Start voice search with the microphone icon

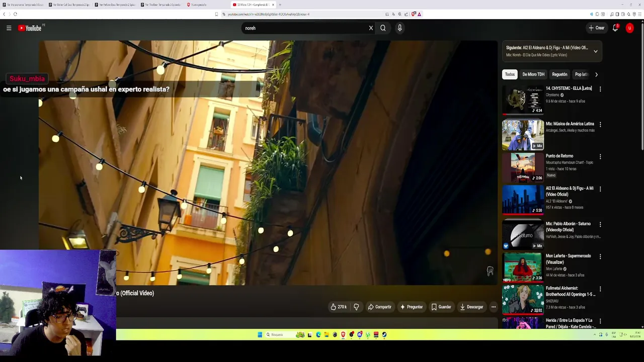point(399,28)
